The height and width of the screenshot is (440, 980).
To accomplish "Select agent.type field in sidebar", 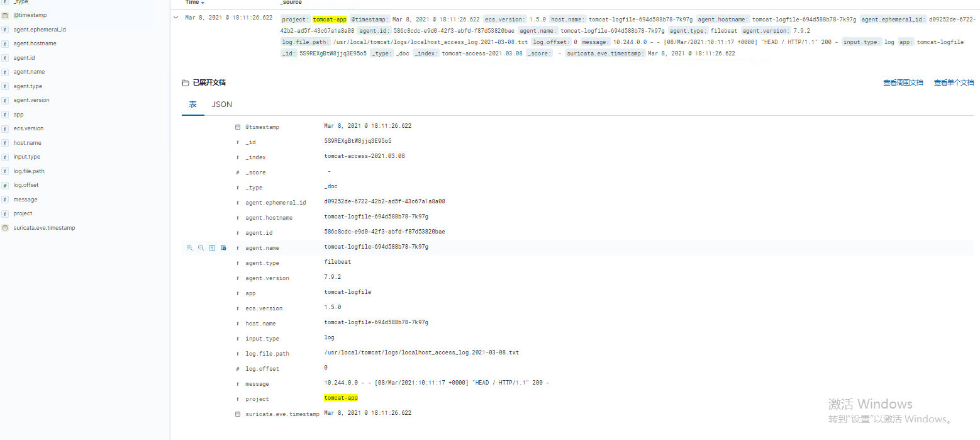I will (28, 86).
